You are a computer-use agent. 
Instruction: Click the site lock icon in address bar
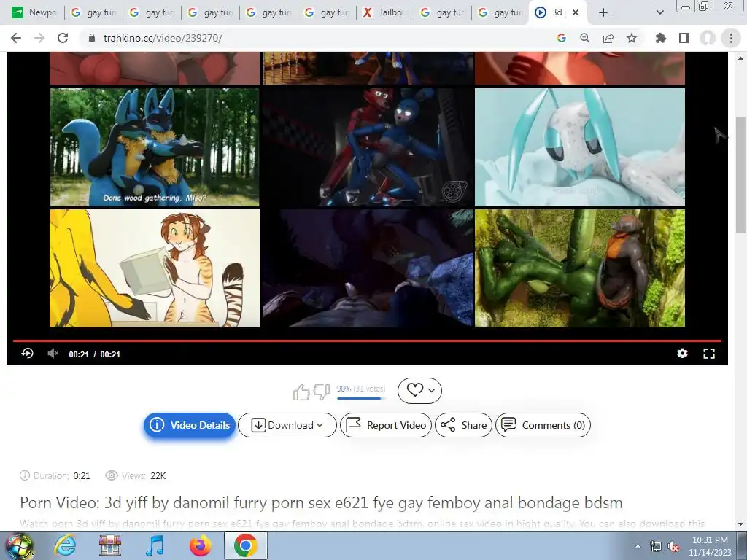92,38
